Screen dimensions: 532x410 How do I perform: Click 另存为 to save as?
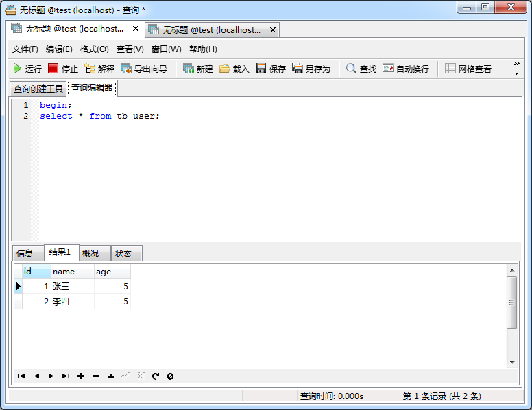coord(311,69)
